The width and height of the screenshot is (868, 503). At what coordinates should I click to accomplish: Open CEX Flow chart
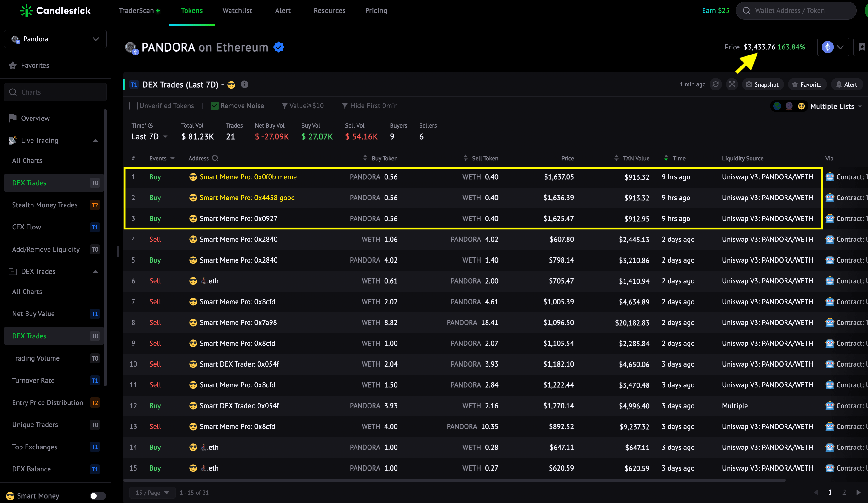click(54, 227)
